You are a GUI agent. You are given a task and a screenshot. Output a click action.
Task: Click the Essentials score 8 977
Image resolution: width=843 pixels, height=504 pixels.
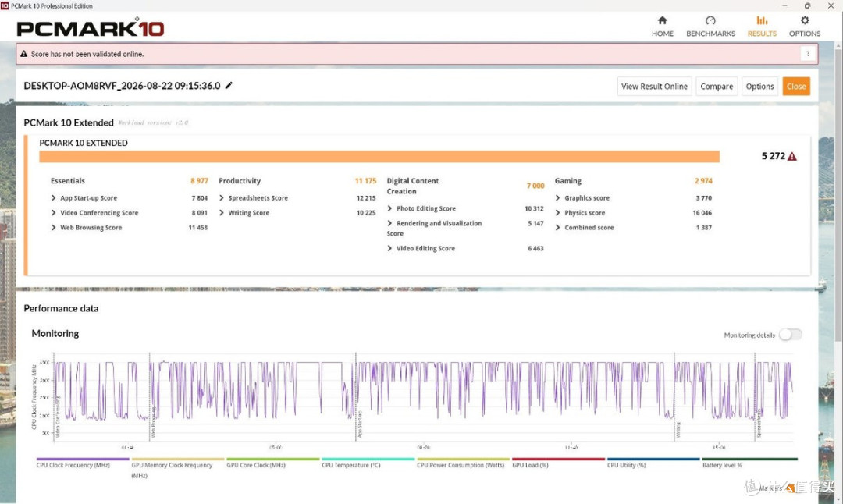[199, 181]
